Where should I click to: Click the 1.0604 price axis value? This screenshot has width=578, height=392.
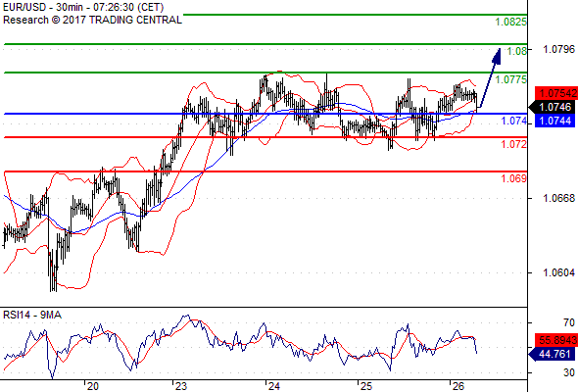[558, 272]
